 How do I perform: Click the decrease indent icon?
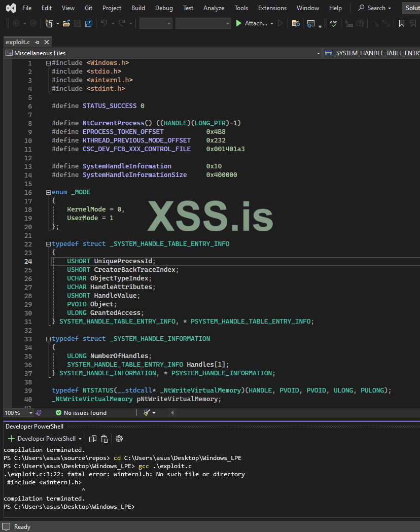click(375, 23)
